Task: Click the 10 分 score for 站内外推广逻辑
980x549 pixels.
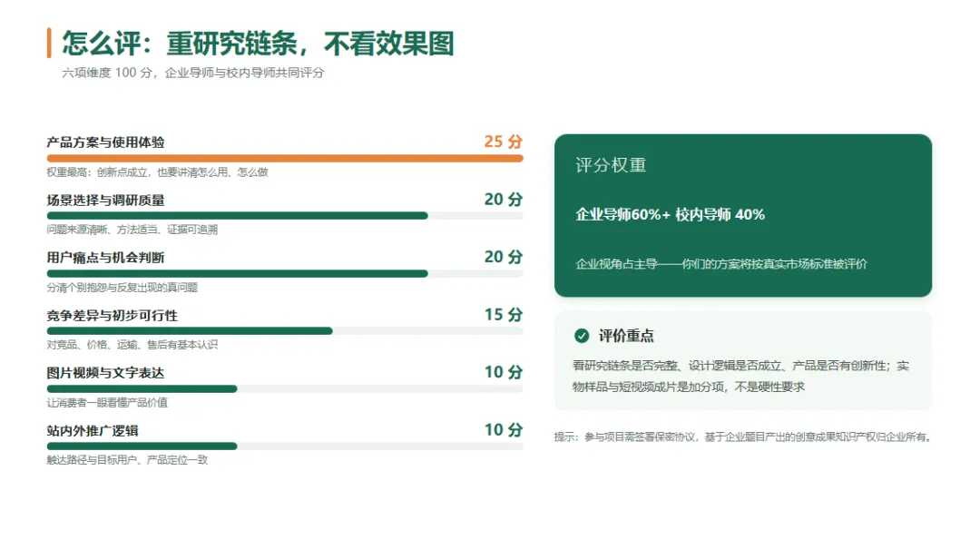Action: (503, 429)
